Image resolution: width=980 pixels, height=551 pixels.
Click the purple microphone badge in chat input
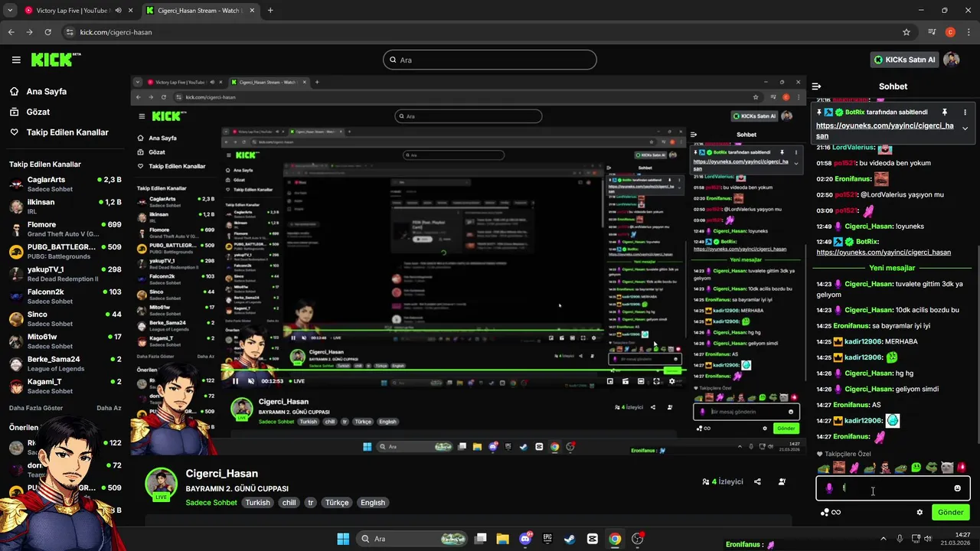(x=829, y=488)
